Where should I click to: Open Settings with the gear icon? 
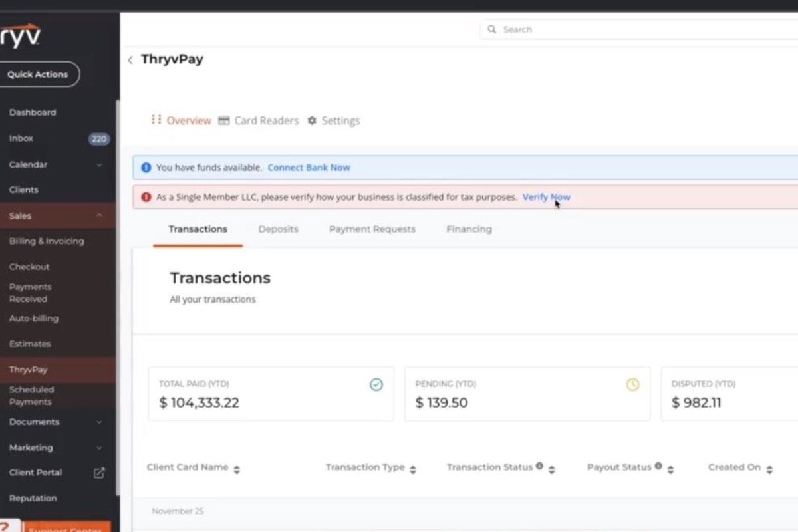[312, 121]
